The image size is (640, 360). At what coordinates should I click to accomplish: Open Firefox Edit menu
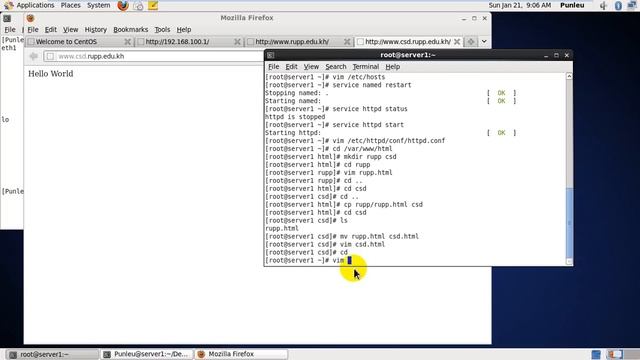[51, 29]
